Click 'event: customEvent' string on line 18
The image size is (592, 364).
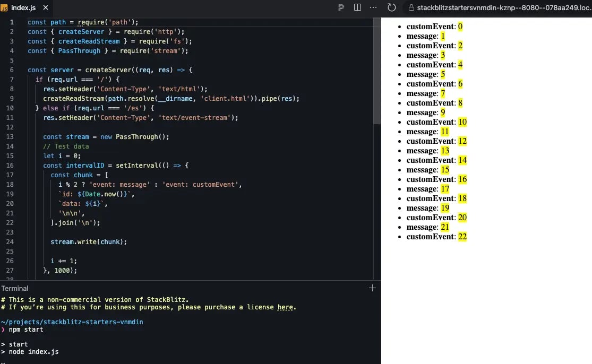click(x=201, y=185)
